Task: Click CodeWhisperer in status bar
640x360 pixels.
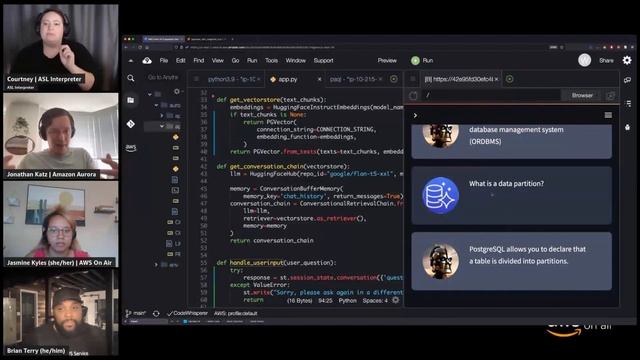Action: point(188,313)
